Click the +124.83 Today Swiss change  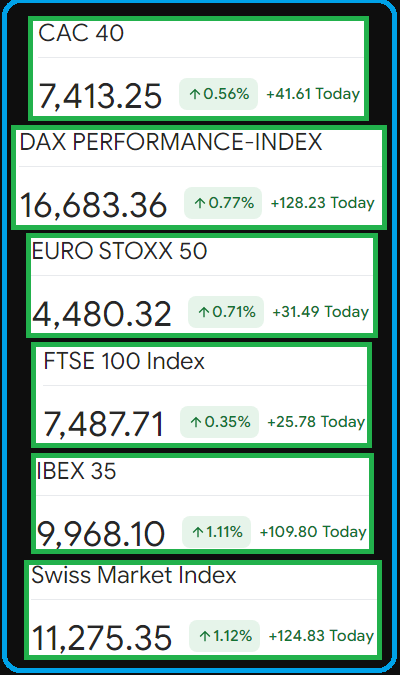pos(321,636)
